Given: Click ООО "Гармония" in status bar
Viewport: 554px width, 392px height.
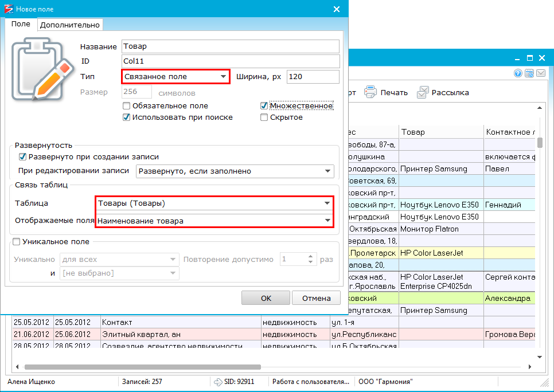Looking at the screenshot, I should (385, 382).
